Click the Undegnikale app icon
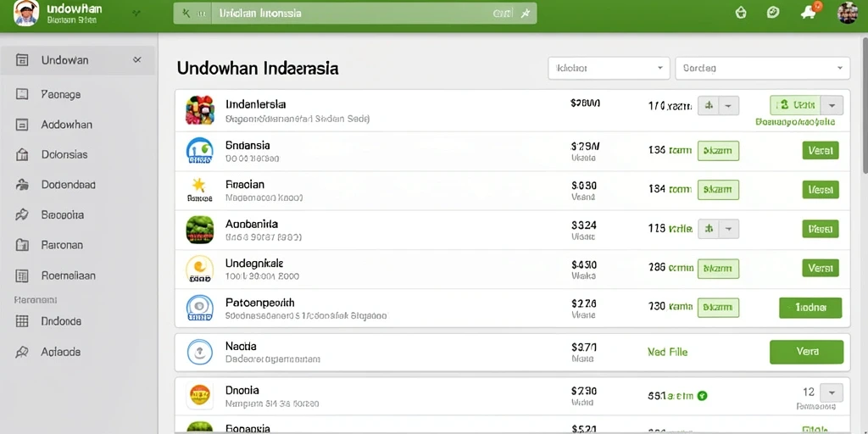The width and height of the screenshot is (868, 434). [200, 269]
